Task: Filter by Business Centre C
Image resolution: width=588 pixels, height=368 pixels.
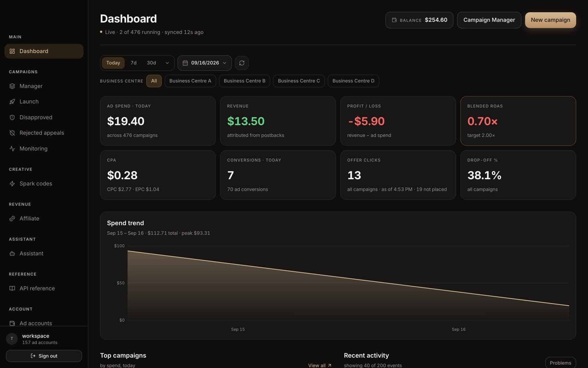Action: coord(299,81)
